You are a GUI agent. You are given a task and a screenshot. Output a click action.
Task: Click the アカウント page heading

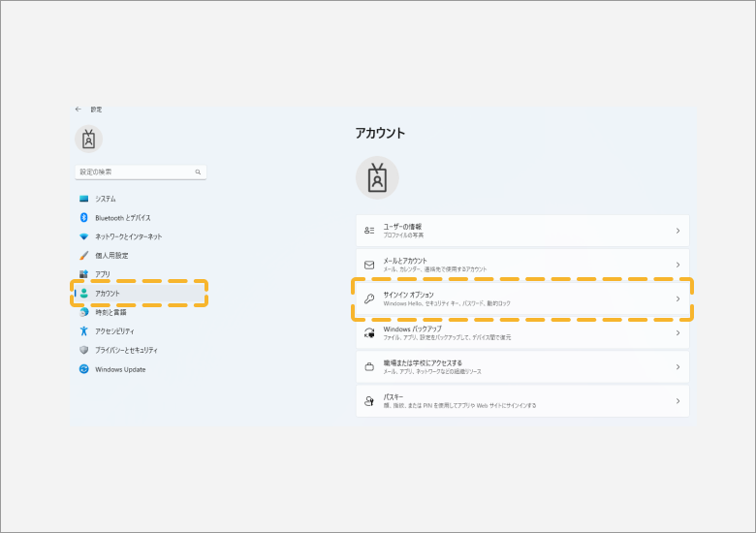[x=380, y=133]
